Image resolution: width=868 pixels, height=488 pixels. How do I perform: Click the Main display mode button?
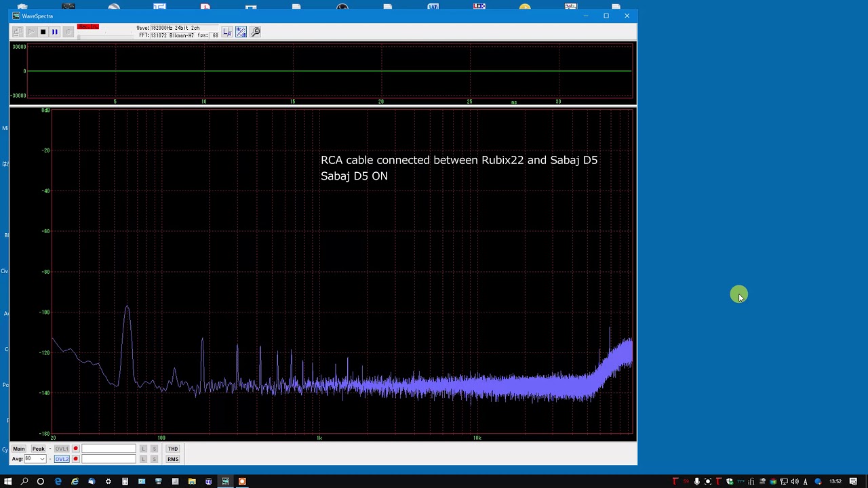pyautogui.click(x=19, y=449)
